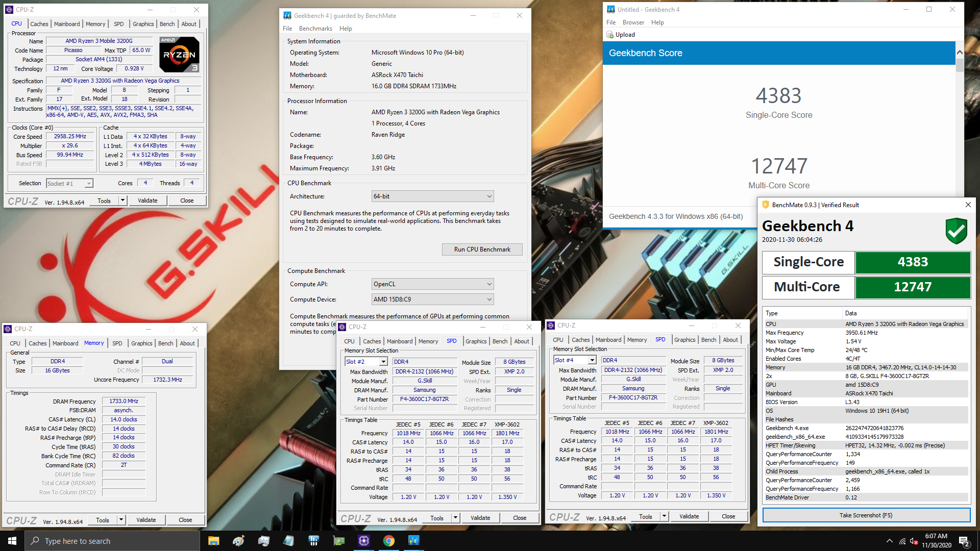Screen dimensions: 980x551
Task: Switch to CPU-Z purple chip taskbar icon
Action: tap(364, 541)
